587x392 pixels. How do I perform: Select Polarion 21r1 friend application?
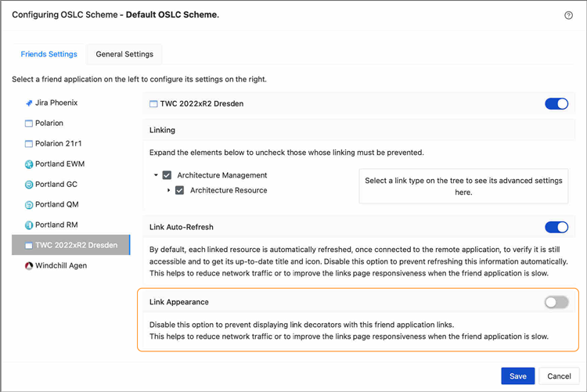coord(70,143)
